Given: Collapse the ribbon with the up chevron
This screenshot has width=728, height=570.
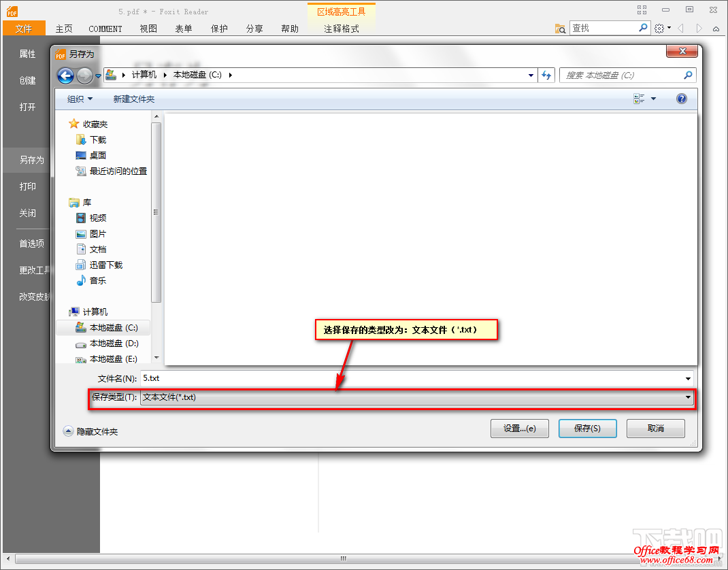Looking at the screenshot, I should tap(716, 29).
